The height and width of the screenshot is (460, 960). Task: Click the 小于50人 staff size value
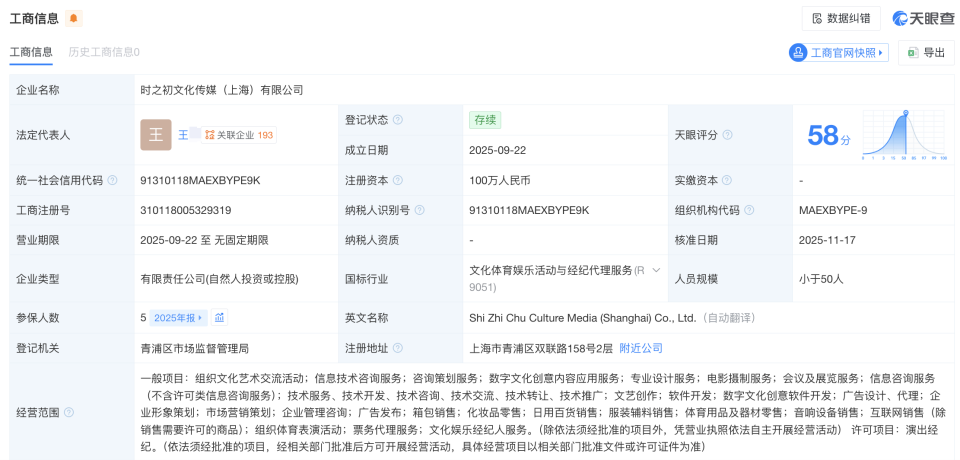tap(821, 279)
